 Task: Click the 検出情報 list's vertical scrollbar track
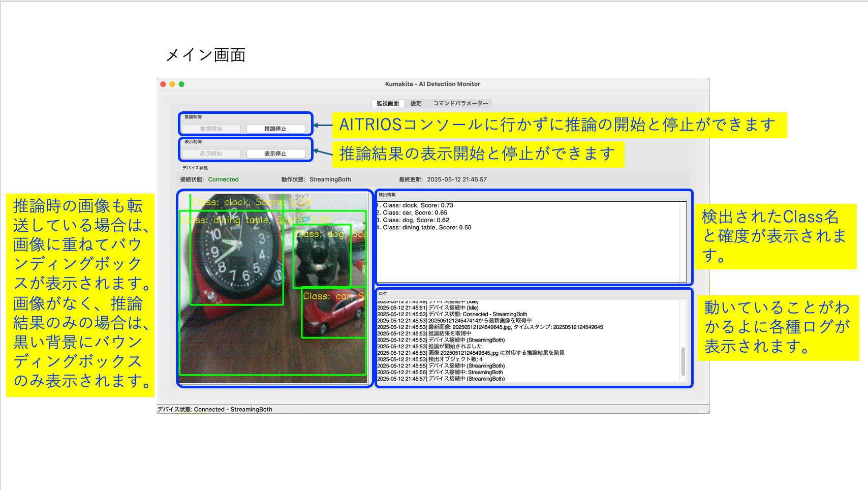(683, 241)
